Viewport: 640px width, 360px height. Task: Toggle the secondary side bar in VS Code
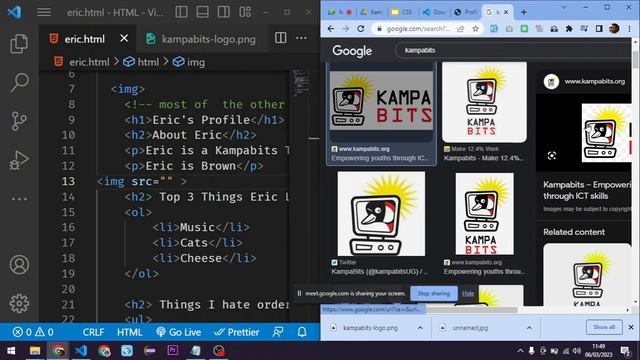(224, 12)
